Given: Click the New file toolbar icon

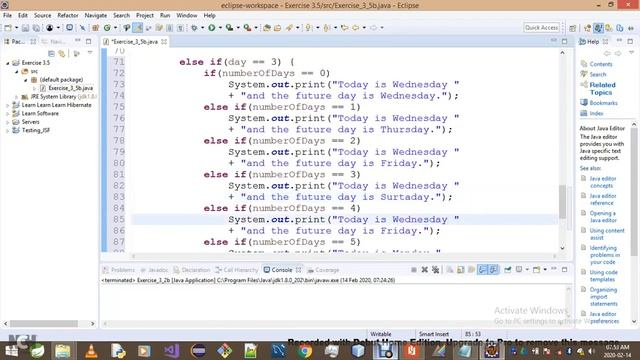Looking at the screenshot, I should click(x=8, y=28).
